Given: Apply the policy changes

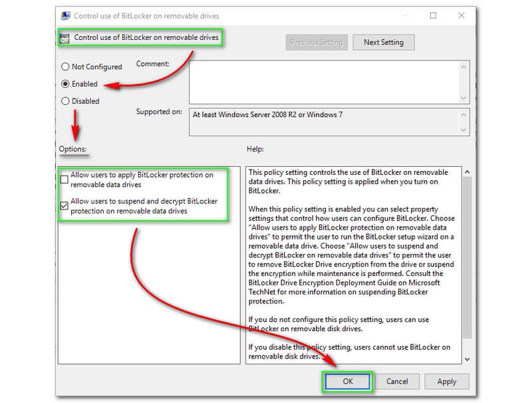Looking at the screenshot, I should coord(447,382).
